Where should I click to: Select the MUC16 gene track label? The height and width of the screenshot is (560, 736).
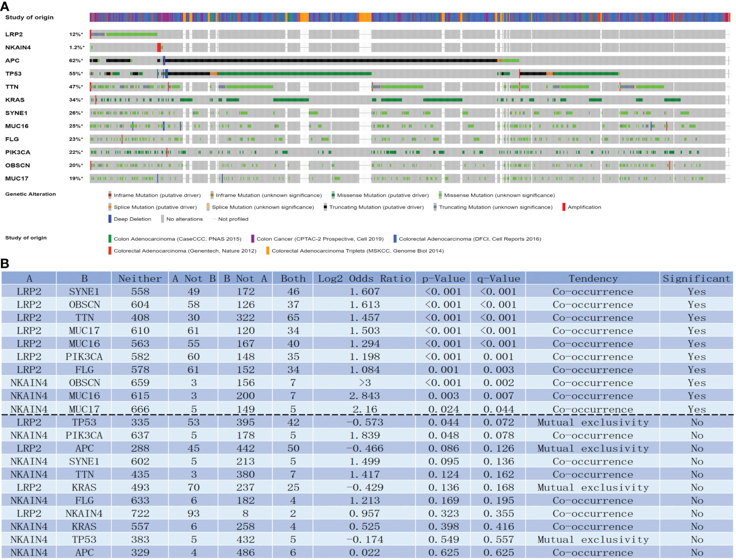[17, 127]
